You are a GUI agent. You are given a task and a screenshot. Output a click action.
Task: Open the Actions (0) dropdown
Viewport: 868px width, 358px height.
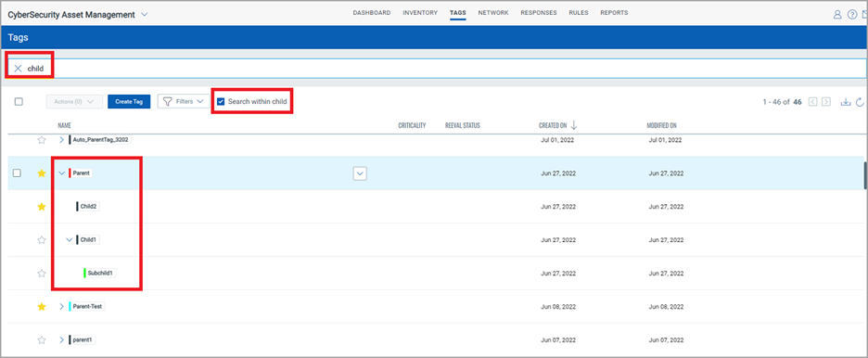tap(74, 102)
